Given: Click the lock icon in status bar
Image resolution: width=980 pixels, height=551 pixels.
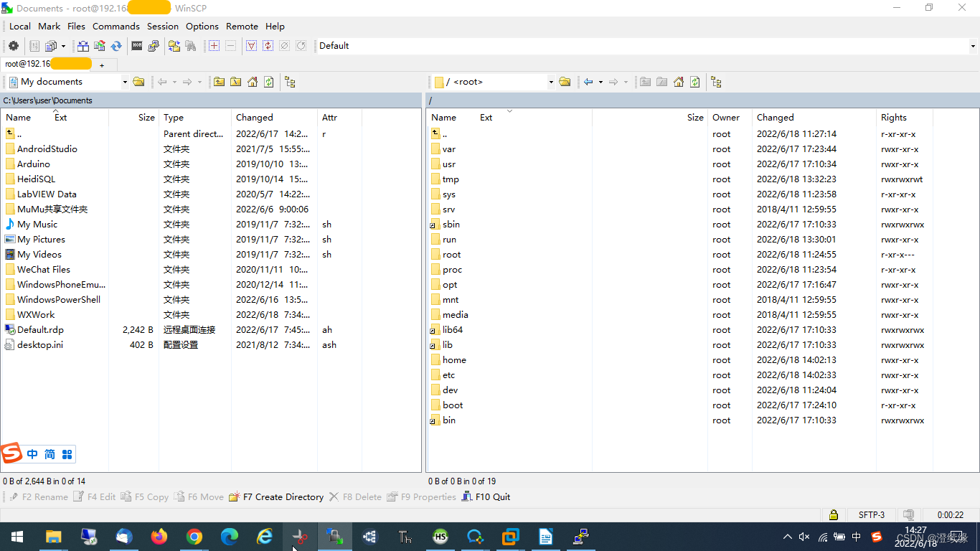Looking at the screenshot, I should point(833,514).
